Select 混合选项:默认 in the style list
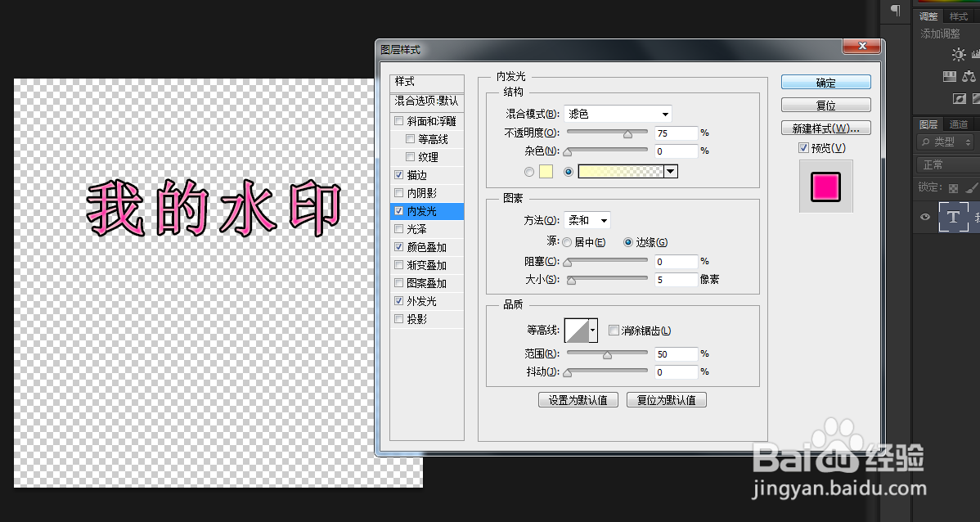 click(427, 101)
